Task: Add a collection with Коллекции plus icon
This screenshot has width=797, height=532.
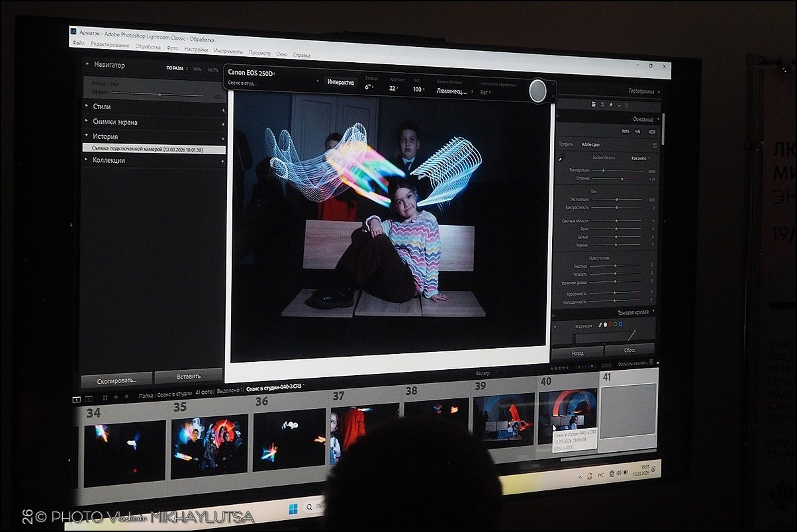Action: [x=223, y=161]
